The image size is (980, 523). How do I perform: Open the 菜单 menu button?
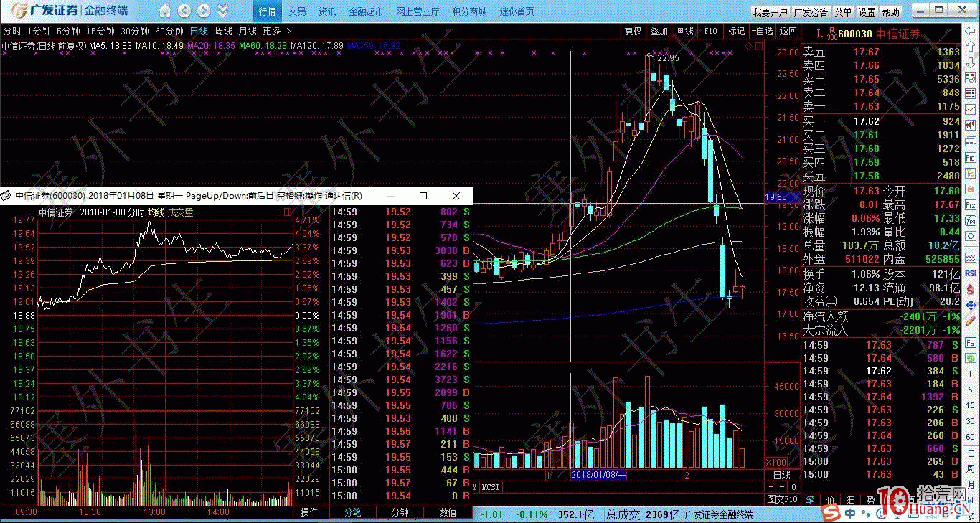(x=844, y=12)
